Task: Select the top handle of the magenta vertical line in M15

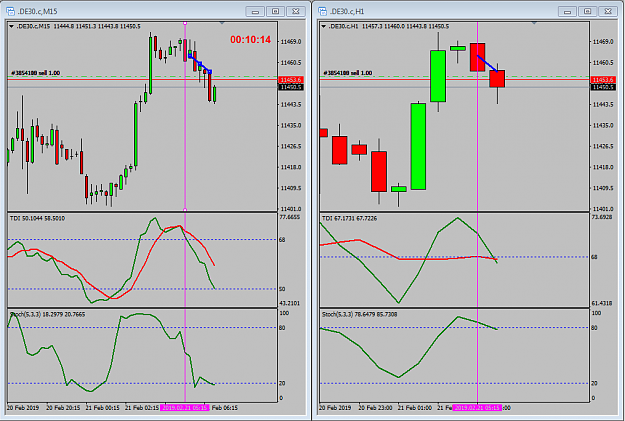Action: click(185, 24)
